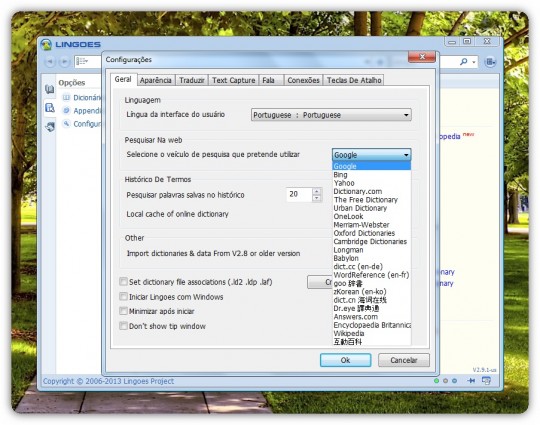Open the Conexões tab
The image size is (540, 425).
pyautogui.click(x=303, y=80)
